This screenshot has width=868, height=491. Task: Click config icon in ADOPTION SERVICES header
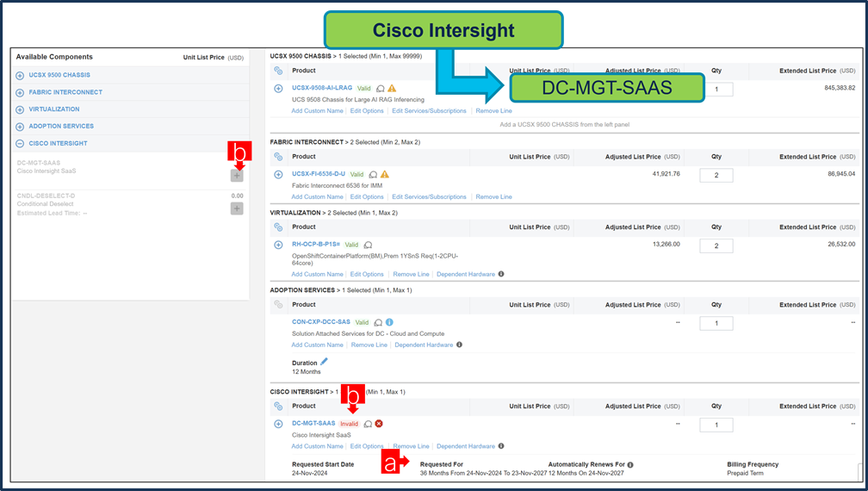click(278, 305)
